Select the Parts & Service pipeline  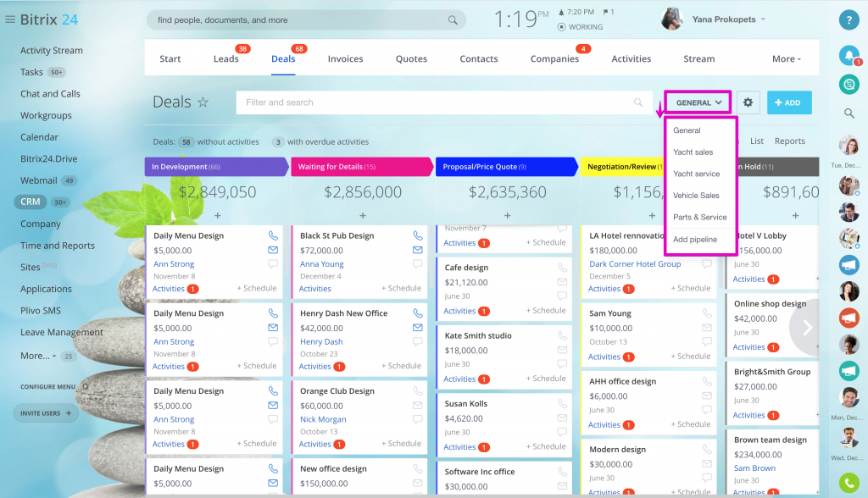699,217
